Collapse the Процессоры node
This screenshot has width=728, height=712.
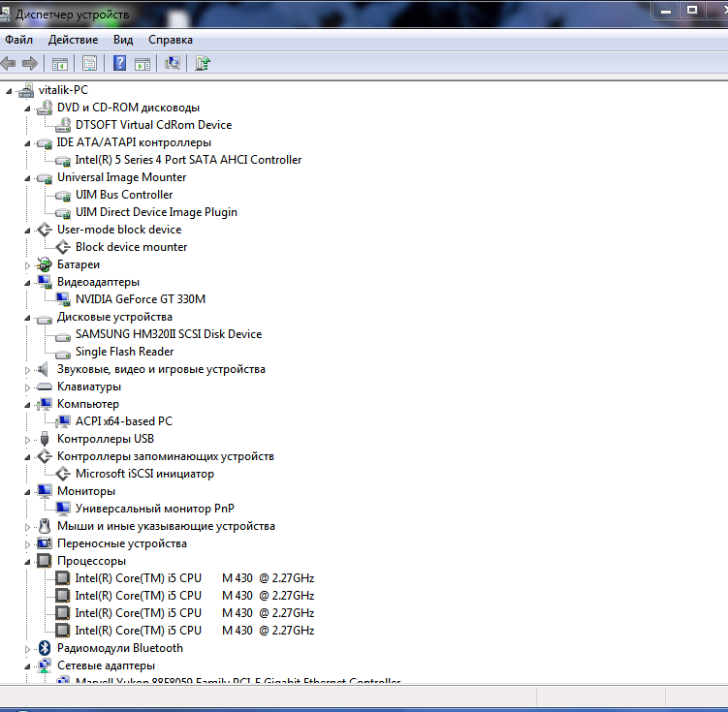tap(27, 562)
